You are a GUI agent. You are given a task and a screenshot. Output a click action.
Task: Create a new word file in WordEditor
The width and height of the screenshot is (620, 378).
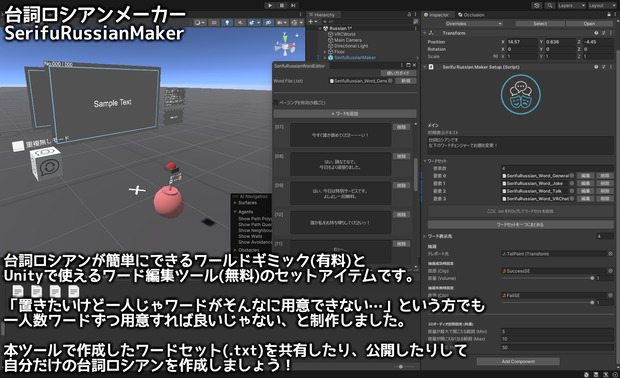tap(406, 81)
